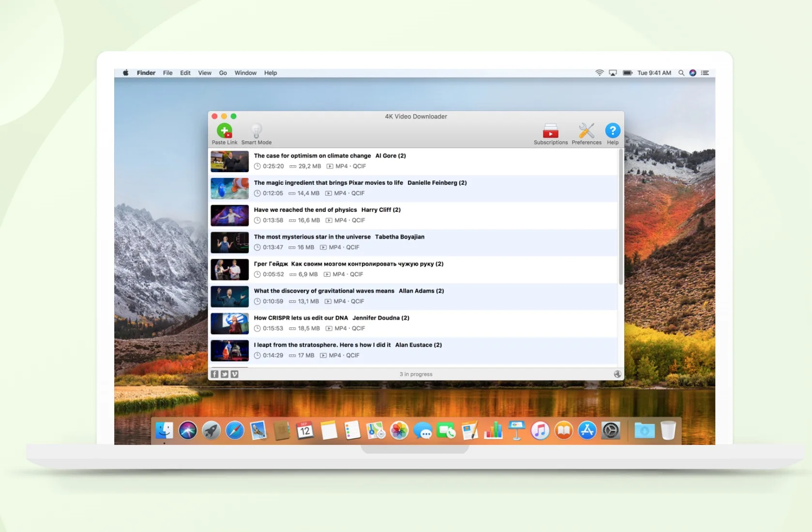812x532 pixels.
Task: Select the Alan Eustace stratosphere video thumbnail
Action: (x=230, y=351)
